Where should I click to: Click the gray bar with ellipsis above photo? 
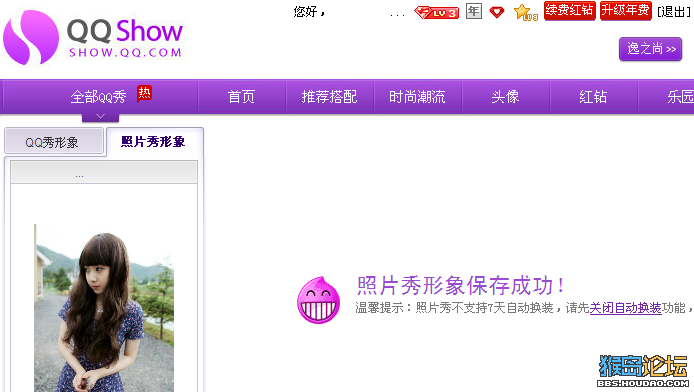coord(104,172)
